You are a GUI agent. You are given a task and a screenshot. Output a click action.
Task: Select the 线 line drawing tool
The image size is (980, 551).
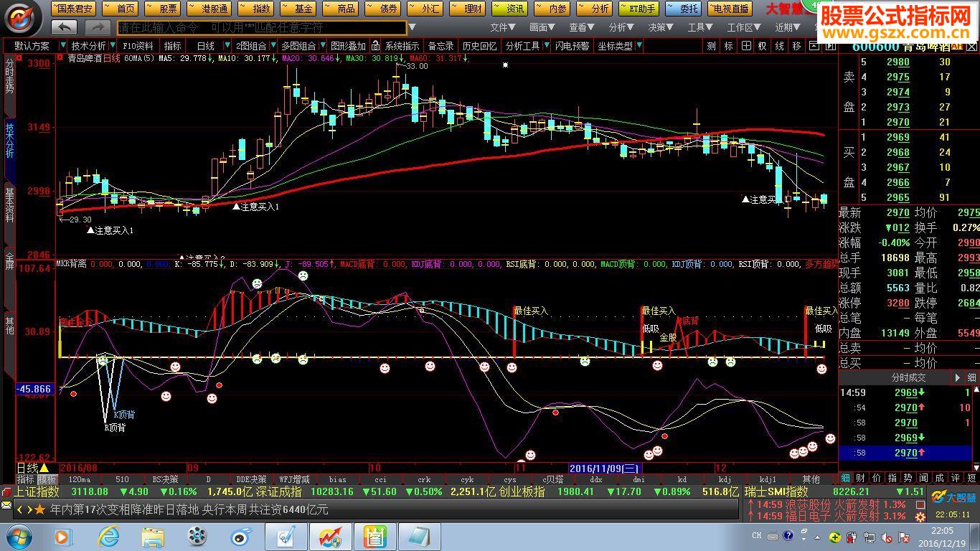pyautogui.click(x=779, y=46)
